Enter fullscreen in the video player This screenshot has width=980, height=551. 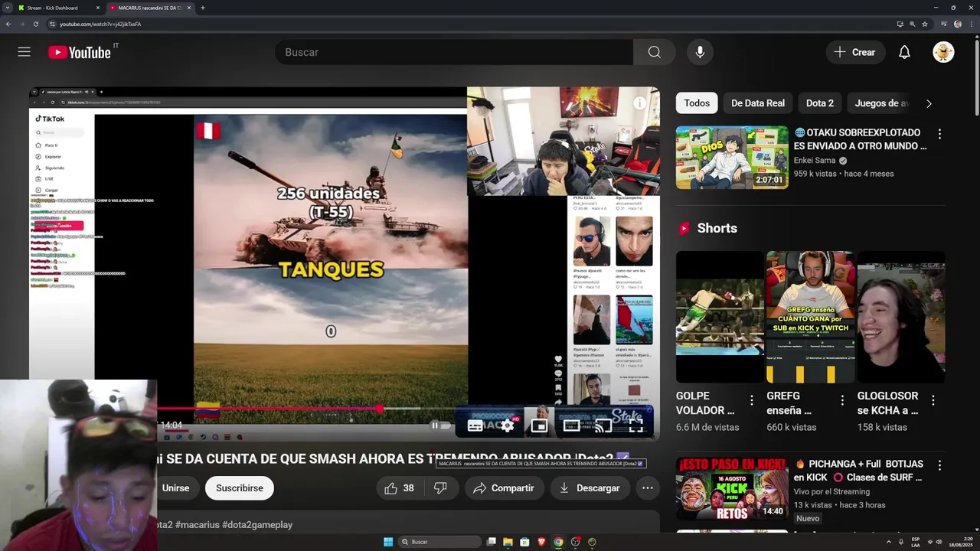635,426
